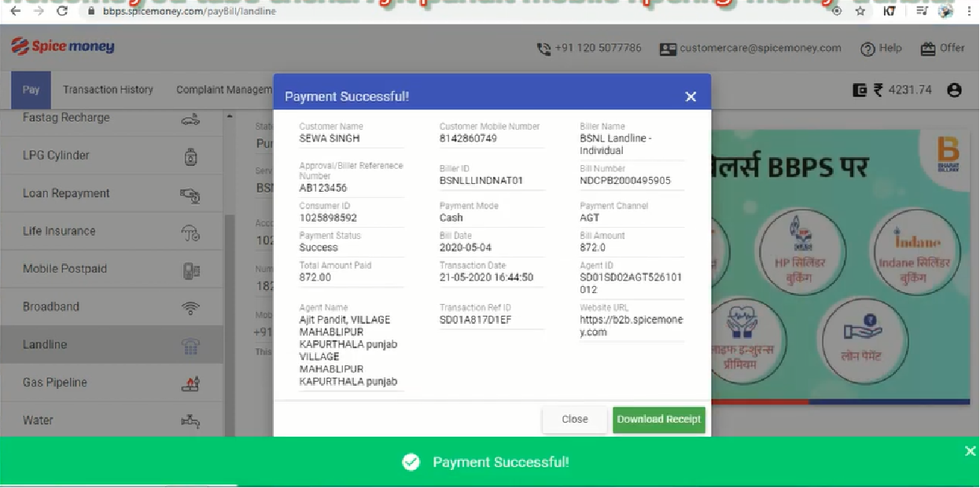
Task: Open the Offer gift icon
Action: (928, 49)
